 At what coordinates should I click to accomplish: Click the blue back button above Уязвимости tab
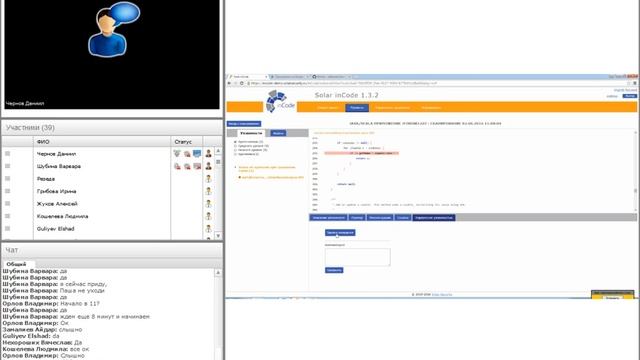tap(244, 124)
